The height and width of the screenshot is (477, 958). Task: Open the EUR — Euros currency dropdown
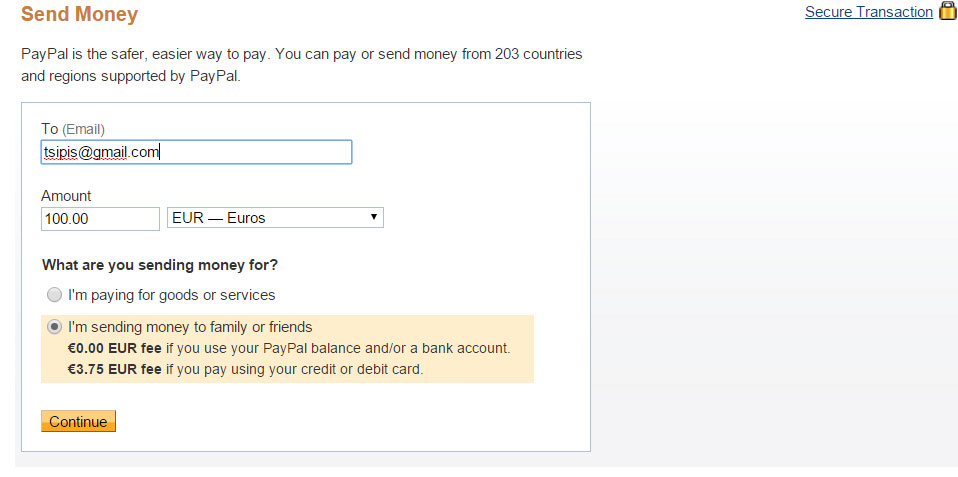point(275,218)
